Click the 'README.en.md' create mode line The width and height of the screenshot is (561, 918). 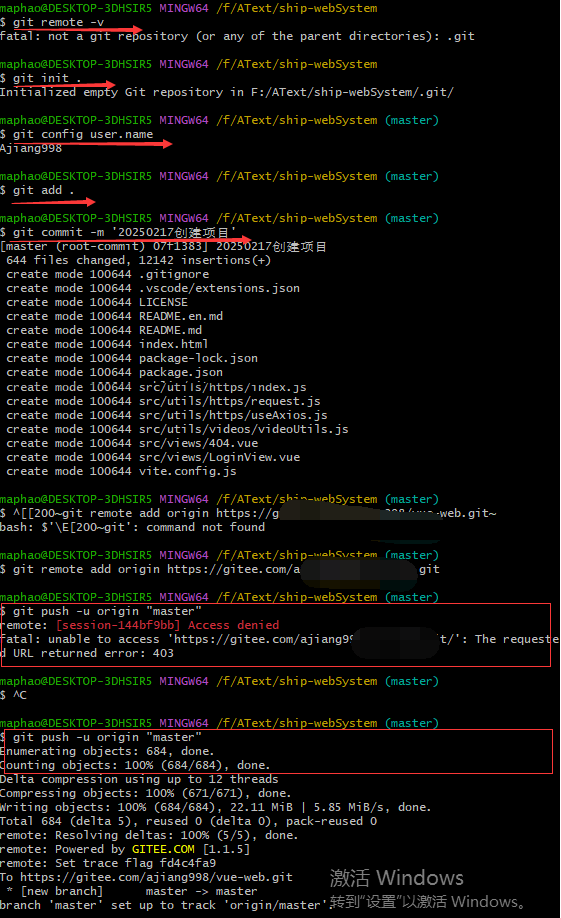point(115,317)
